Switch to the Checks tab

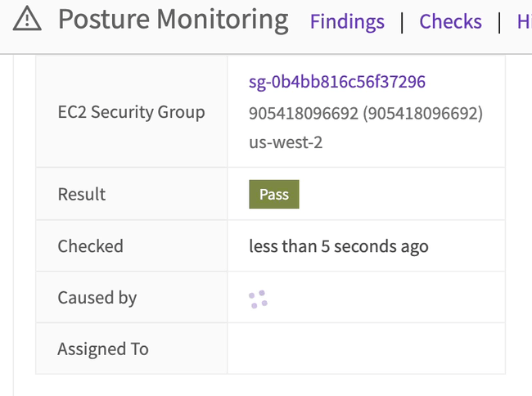click(x=450, y=22)
